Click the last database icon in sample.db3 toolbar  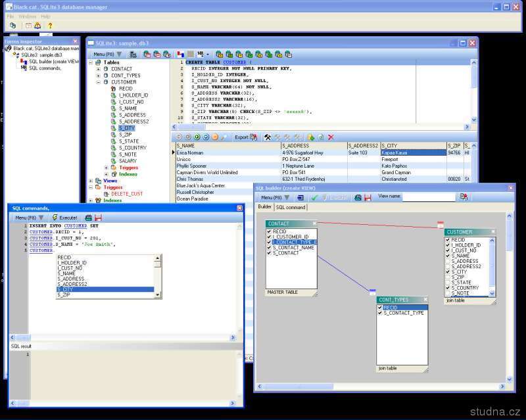click(x=289, y=55)
